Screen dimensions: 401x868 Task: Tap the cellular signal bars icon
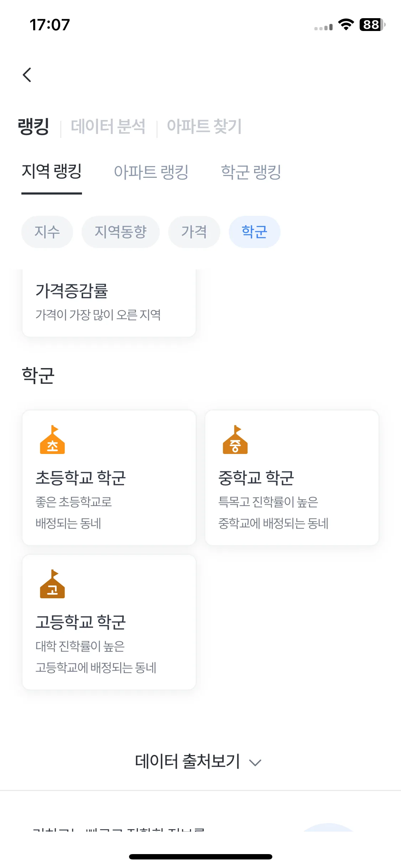point(323,27)
